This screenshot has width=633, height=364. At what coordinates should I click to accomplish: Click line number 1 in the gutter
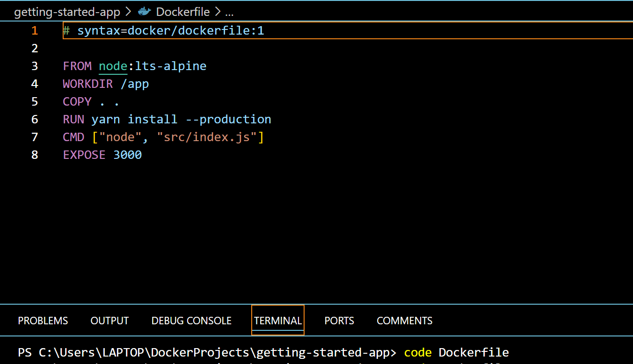tap(35, 31)
